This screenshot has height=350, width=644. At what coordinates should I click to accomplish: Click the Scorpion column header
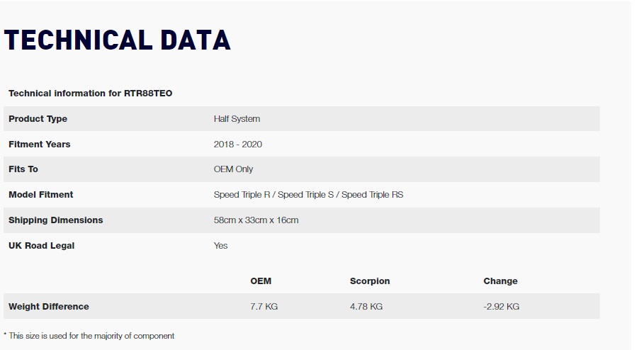click(x=370, y=281)
